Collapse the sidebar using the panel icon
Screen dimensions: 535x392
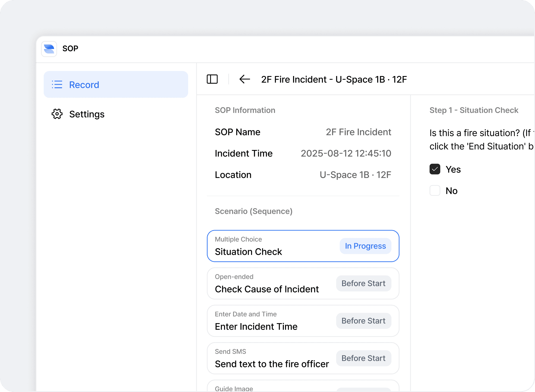tap(212, 79)
